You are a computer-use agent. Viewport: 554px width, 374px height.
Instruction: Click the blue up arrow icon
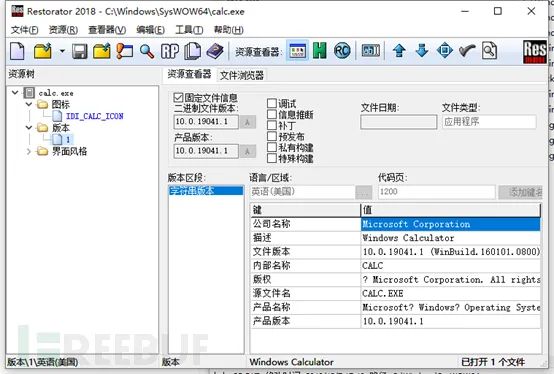pyautogui.click(x=399, y=51)
